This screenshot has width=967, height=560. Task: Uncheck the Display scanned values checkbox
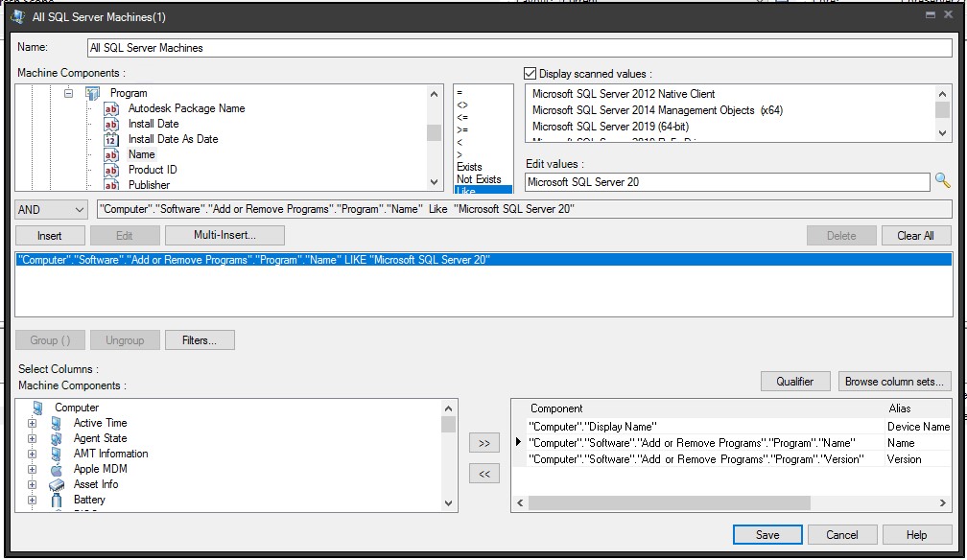pyautogui.click(x=528, y=75)
